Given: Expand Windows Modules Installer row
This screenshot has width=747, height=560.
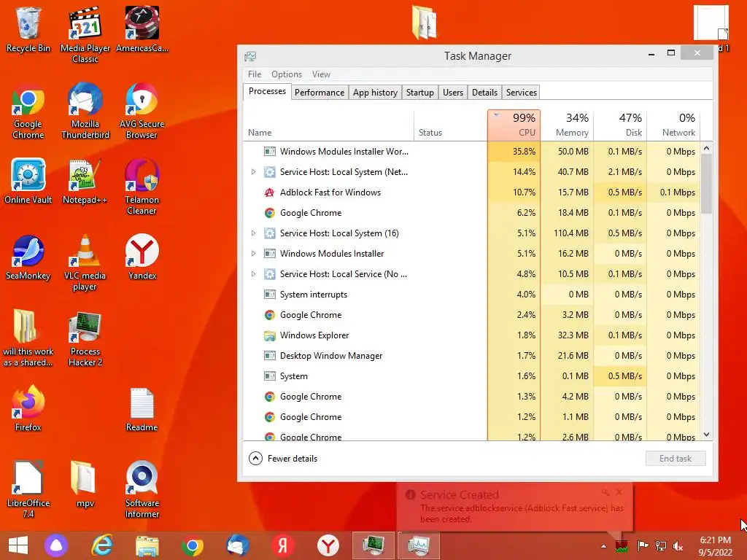Looking at the screenshot, I should tap(253, 254).
